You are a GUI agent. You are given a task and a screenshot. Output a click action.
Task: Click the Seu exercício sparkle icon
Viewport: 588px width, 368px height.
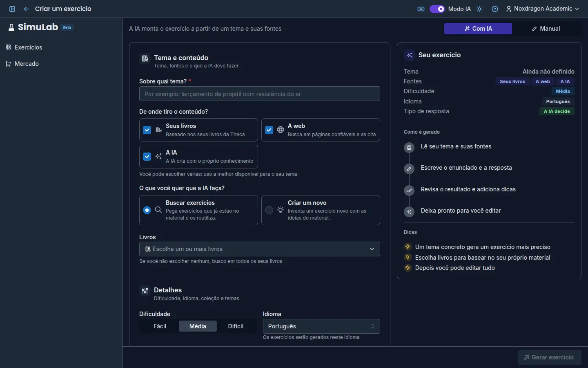point(410,55)
